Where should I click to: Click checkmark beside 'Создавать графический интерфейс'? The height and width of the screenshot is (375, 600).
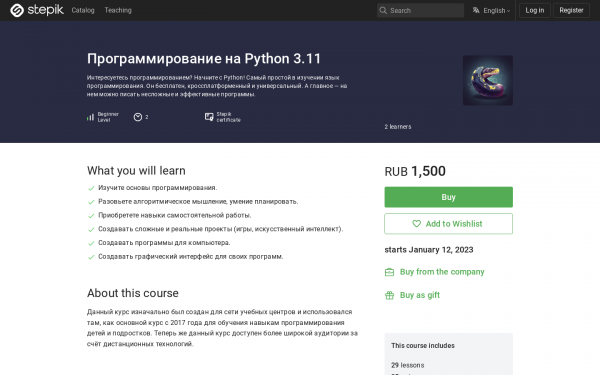[x=91, y=257]
